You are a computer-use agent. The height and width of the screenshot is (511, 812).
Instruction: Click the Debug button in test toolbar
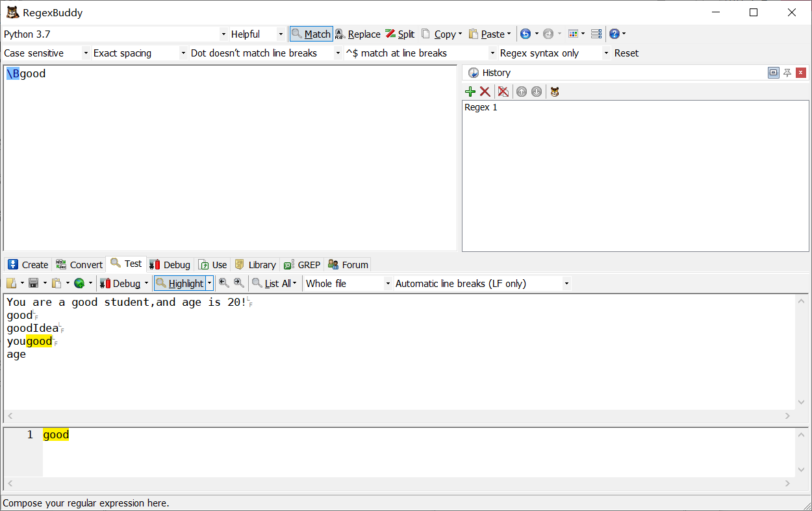pyautogui.click(x=120, y=283)
